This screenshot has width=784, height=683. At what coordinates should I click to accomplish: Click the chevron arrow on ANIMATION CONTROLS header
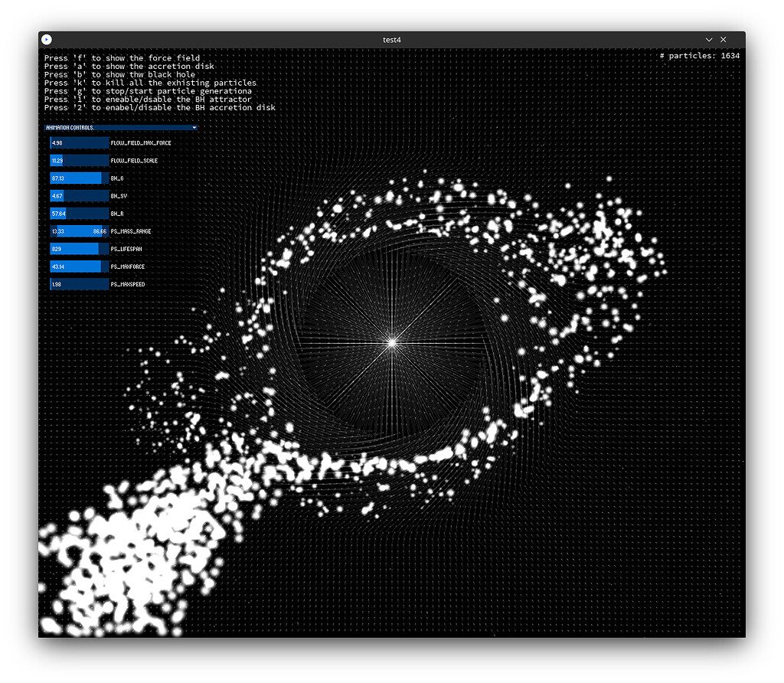(194, 128)
